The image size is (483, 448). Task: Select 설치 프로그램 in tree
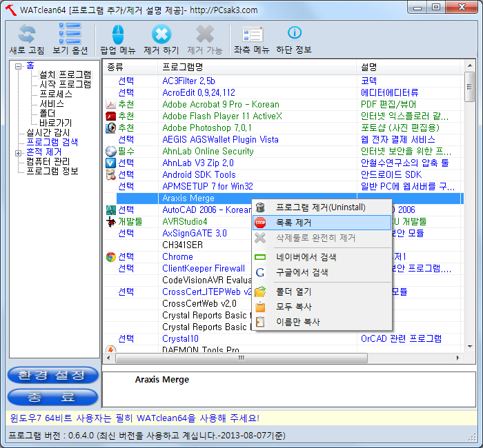(66, 74)
